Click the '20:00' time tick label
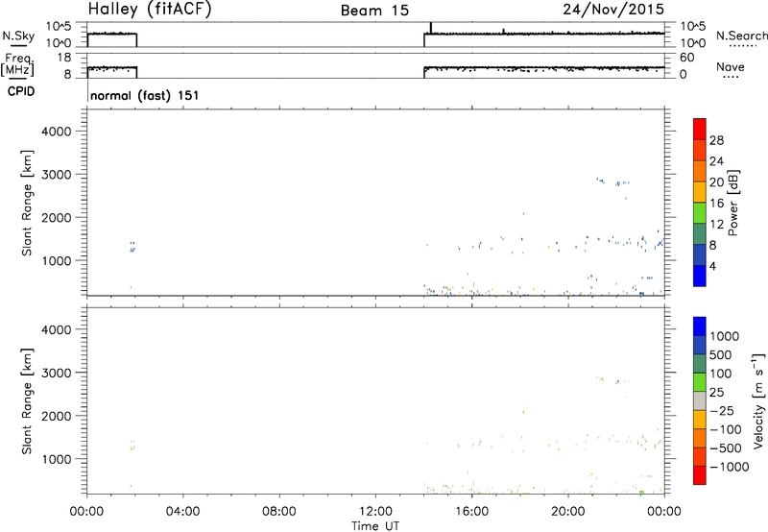Viewport: 768px width, 532px height. pyautogui.click(x=568, y=512)
